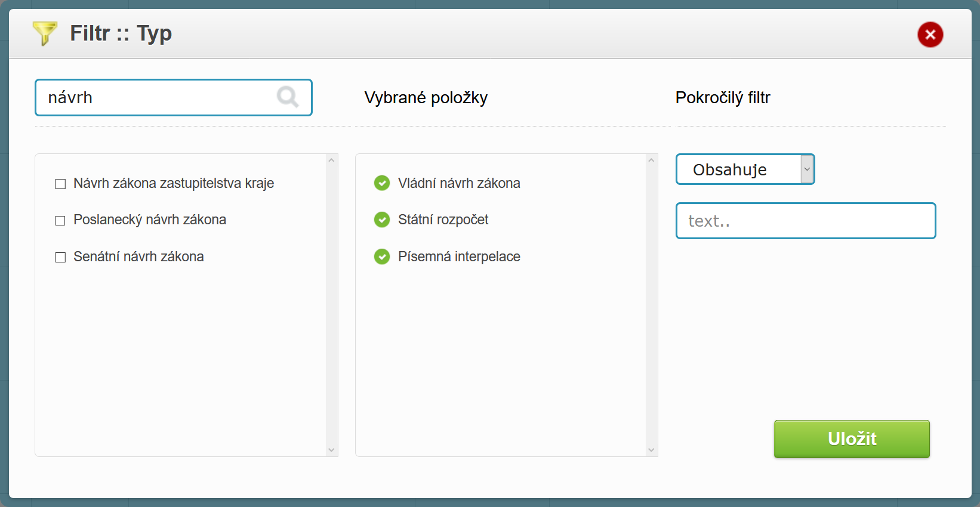Click the magnifier search icon

(287, 97)
